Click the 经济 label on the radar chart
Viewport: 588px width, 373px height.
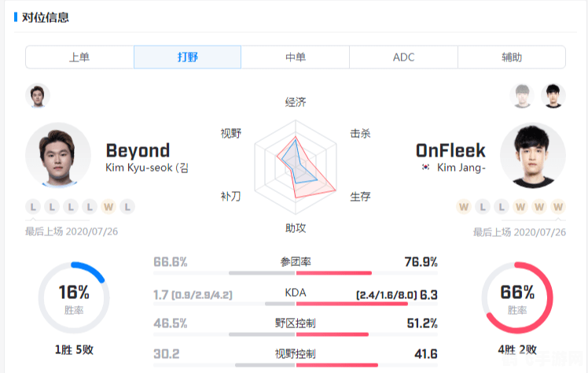click(296, 102)
